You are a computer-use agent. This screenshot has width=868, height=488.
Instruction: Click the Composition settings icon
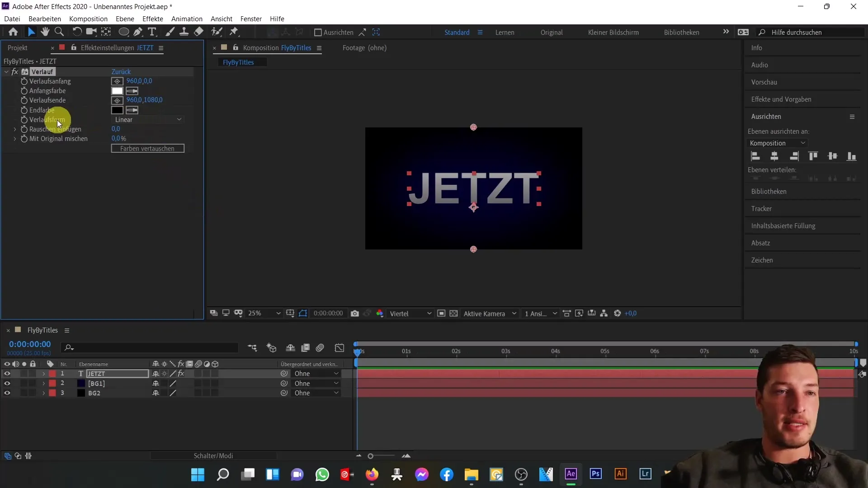click(225, 47)
